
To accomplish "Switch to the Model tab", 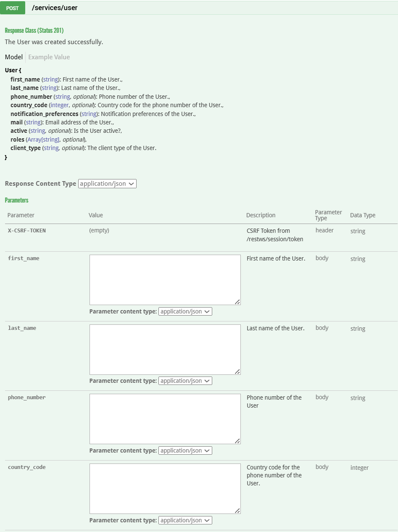I will point(14,57).
